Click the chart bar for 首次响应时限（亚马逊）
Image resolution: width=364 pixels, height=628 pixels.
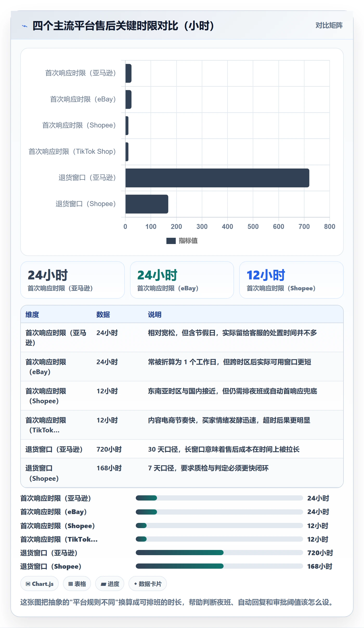[128, 73]
